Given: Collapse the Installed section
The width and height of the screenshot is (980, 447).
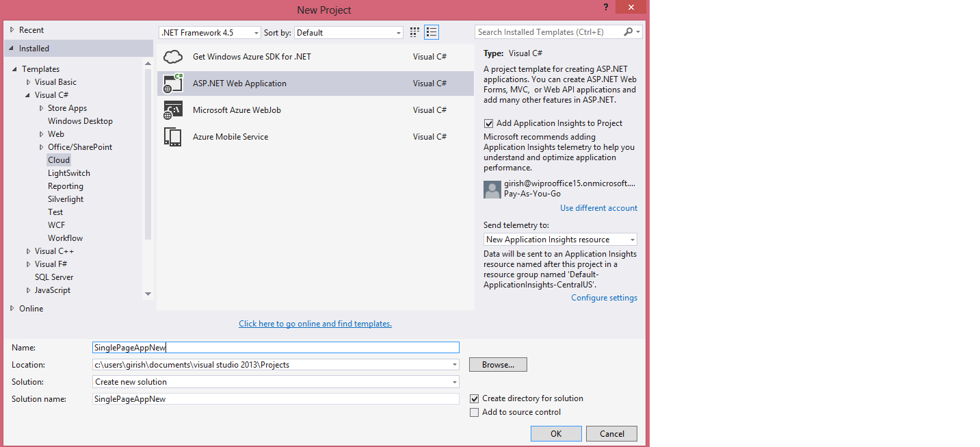Looking at the screenshot, I should [12, 49].
